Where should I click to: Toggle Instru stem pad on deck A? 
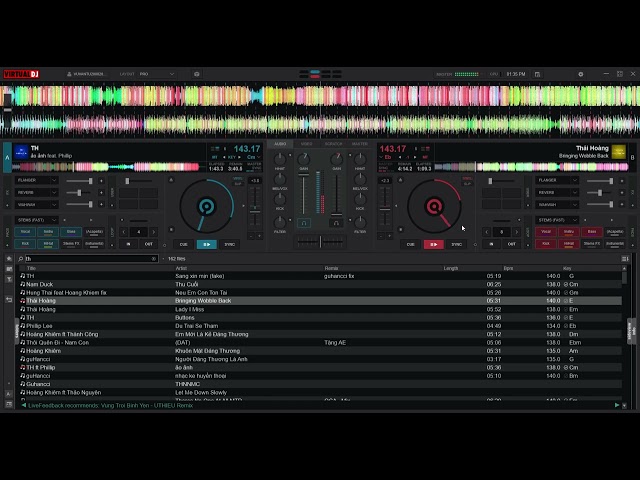(x=48, y=232)
